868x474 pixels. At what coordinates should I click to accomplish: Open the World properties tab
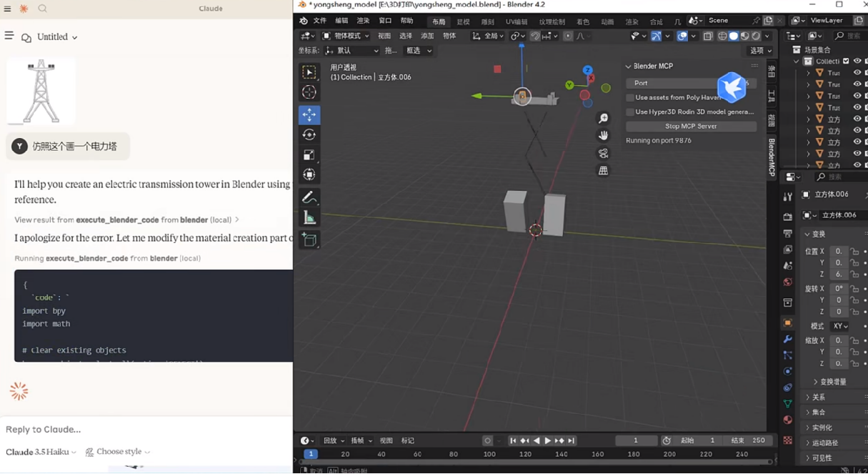pyautogui.click(x=787, y=282)
